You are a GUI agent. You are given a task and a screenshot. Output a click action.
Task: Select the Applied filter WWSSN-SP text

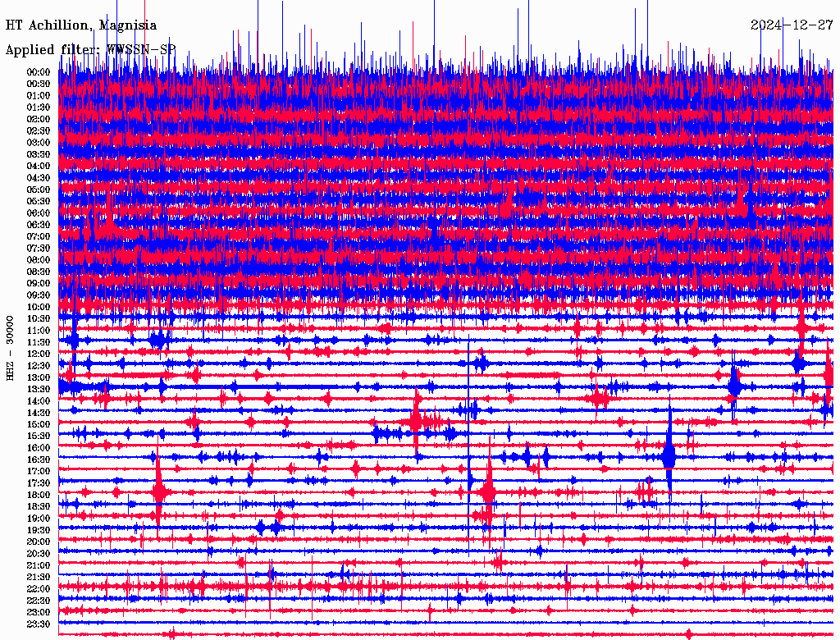pos(90,49)
